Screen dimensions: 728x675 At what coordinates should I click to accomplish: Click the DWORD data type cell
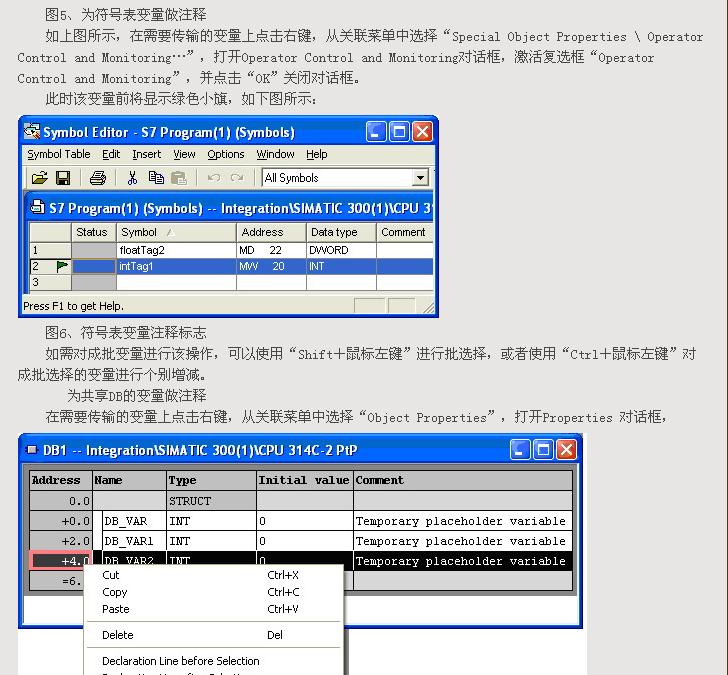click(x=341, y=250)
